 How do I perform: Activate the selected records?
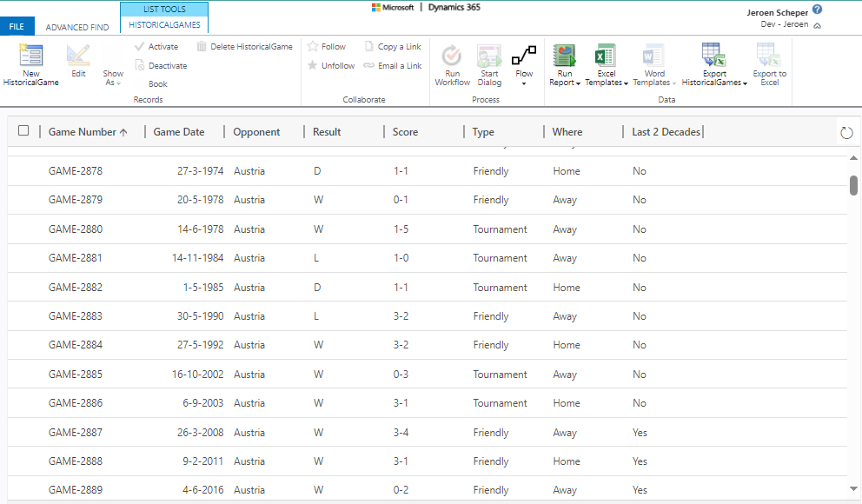pos(156,47)
